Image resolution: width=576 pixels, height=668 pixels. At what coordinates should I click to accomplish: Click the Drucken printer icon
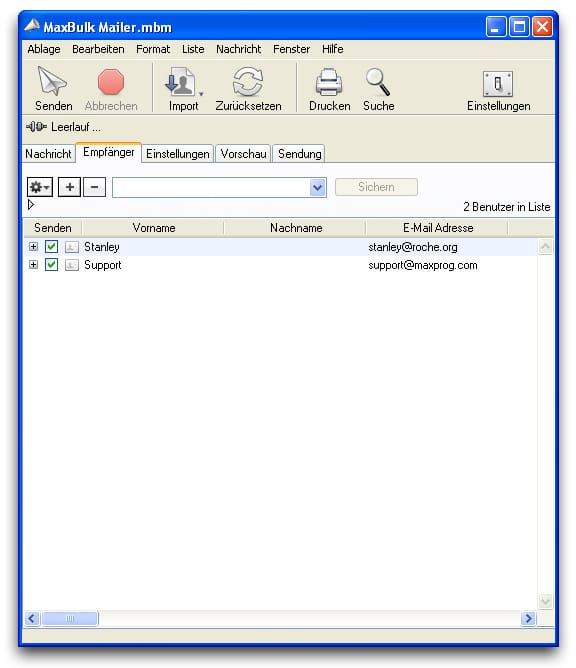329,82
